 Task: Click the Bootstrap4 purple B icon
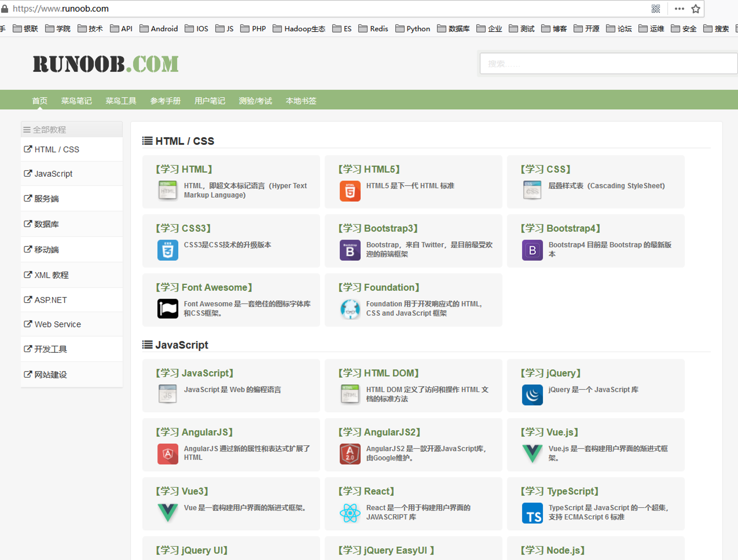(x=532, y=250)
